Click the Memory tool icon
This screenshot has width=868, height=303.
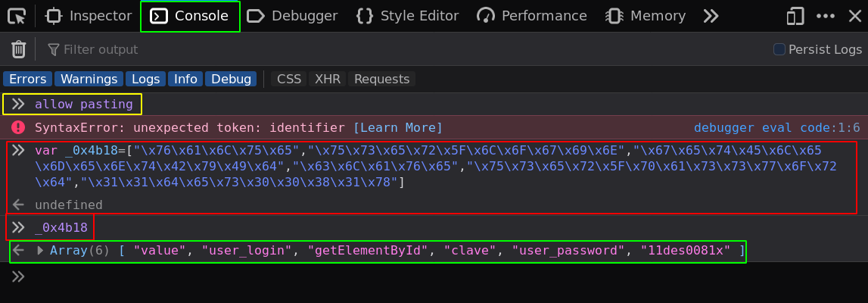[x=615, y=16]
